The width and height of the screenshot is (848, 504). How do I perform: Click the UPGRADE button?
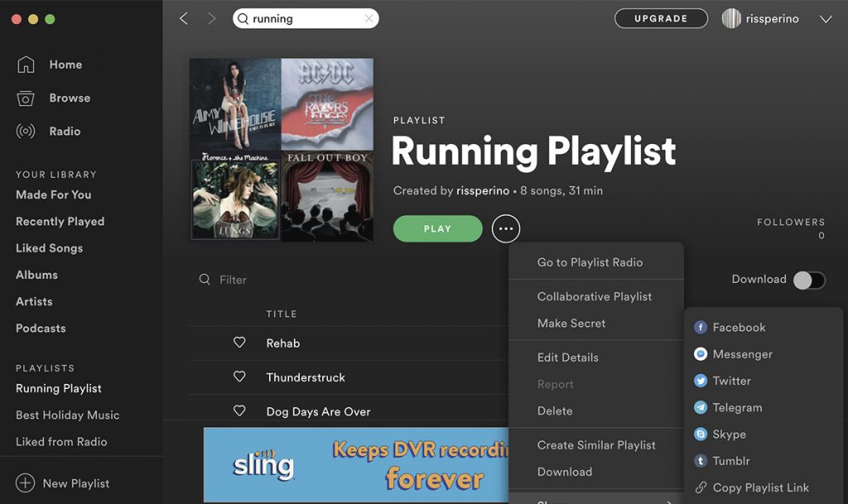661,18
